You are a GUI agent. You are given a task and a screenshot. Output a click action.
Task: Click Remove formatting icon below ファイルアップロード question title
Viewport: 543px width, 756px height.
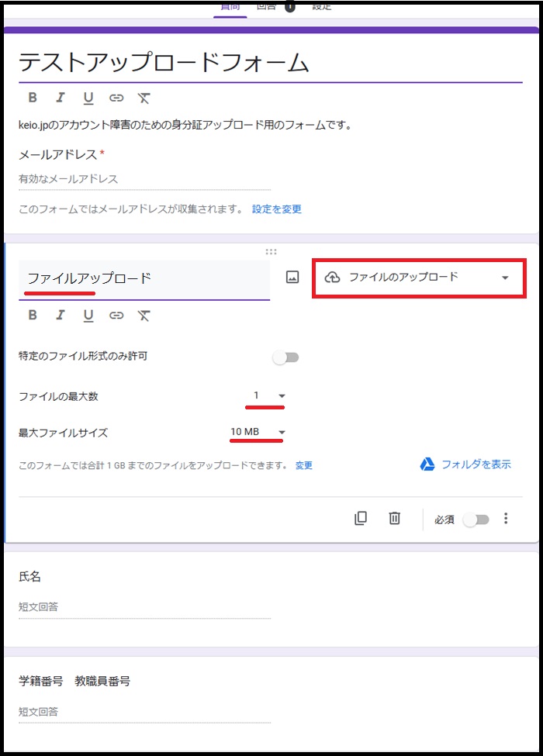click(144, 315)
